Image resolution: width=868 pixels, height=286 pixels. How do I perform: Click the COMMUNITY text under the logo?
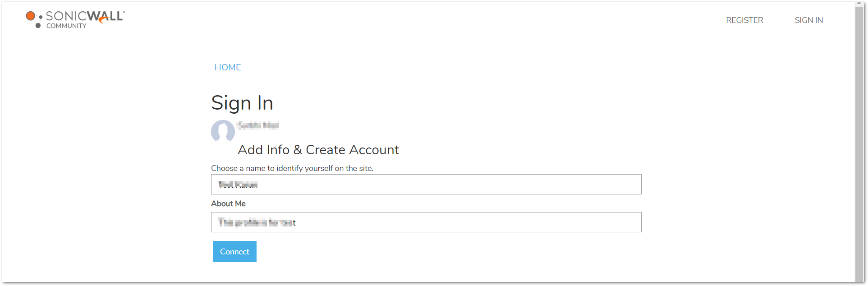pyautogui.click(x=66, y=26)
